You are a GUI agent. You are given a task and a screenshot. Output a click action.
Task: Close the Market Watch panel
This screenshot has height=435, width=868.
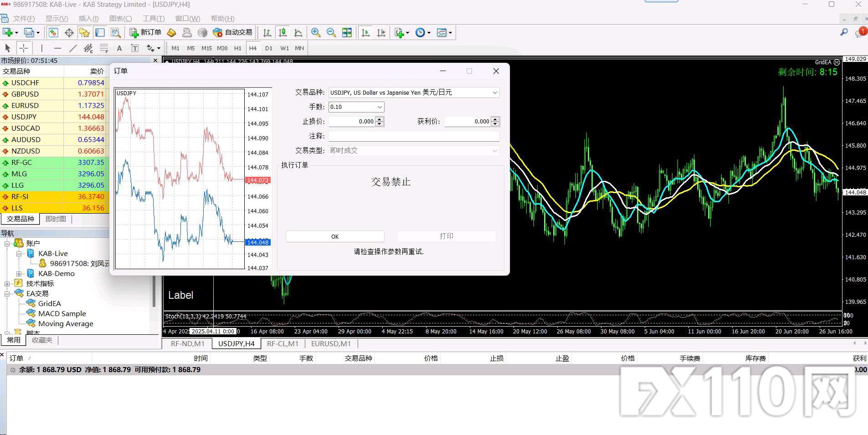[155, 60]
